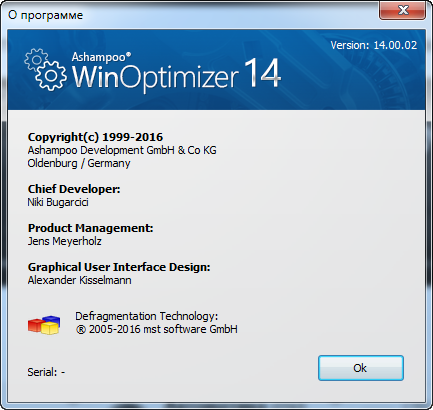This screenshot has width=433, height=410.
Task: Click the О программе window title
Action: (x=45, y=15)
